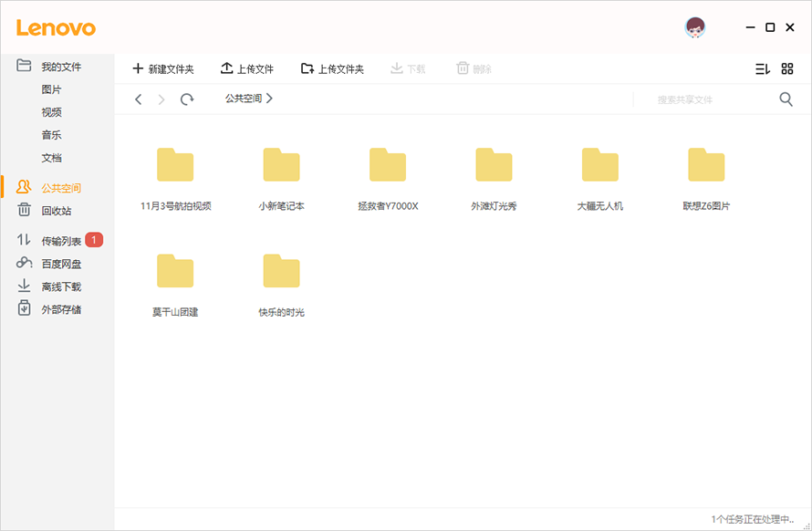Go back with the left arrow
812x531 pixels.
(x=139, y=99)
